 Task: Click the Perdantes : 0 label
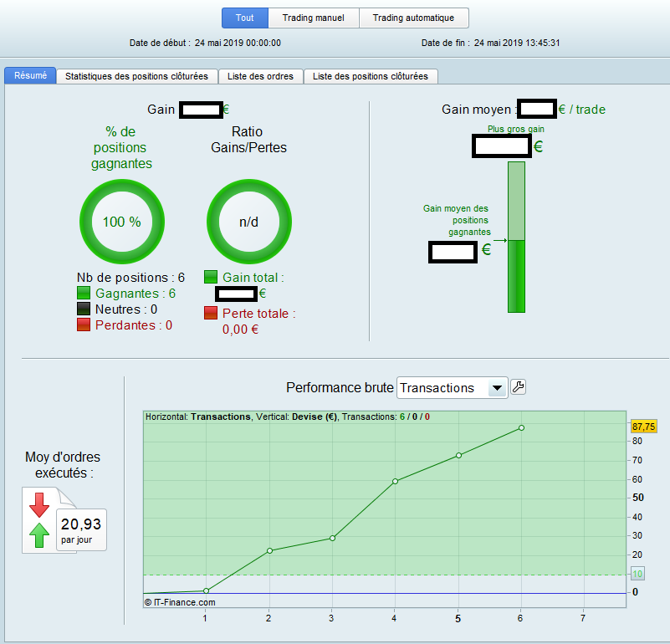pos(134,325)
